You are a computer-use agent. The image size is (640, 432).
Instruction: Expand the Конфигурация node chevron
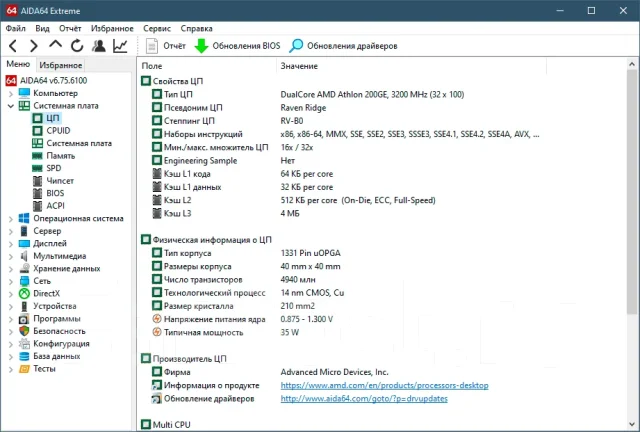coord(11,344)
